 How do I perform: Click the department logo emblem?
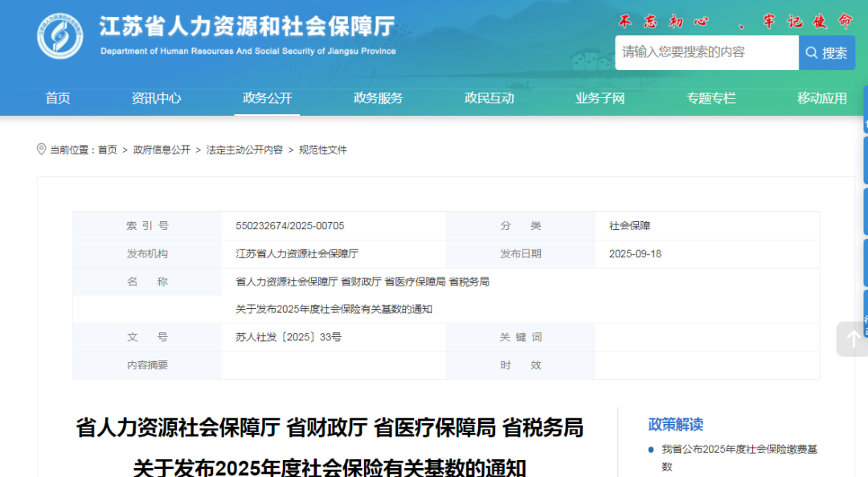pos(59,35)
